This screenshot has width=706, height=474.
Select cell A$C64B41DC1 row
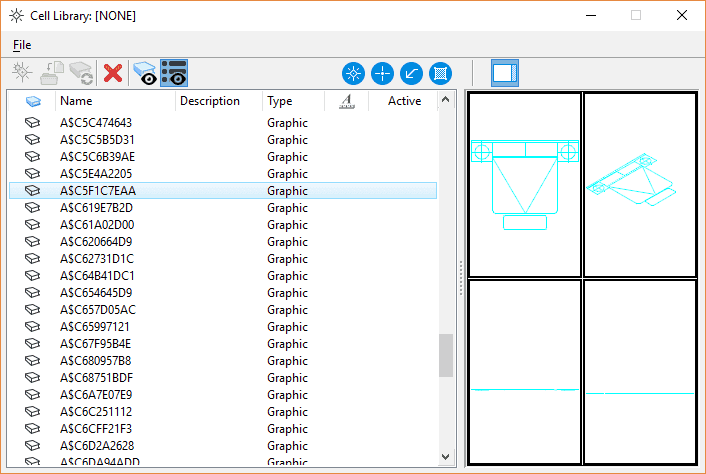(x=97, y=276)
